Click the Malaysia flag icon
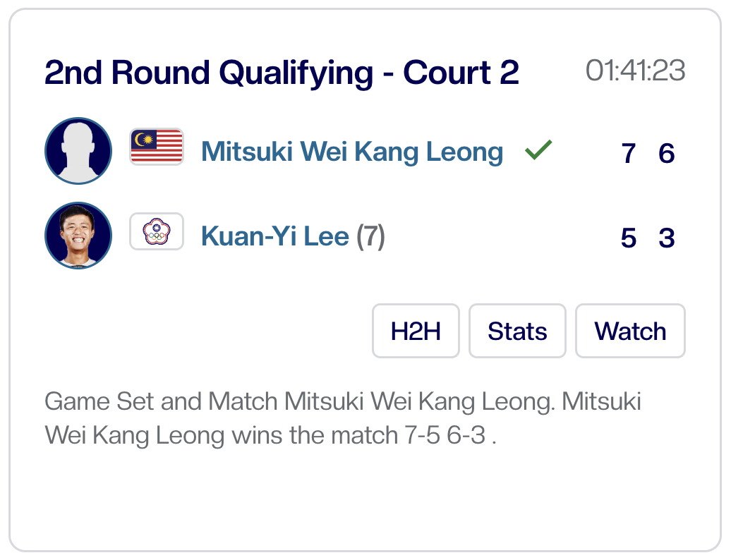This screenshot has width=731, height=560. point(157,147)
